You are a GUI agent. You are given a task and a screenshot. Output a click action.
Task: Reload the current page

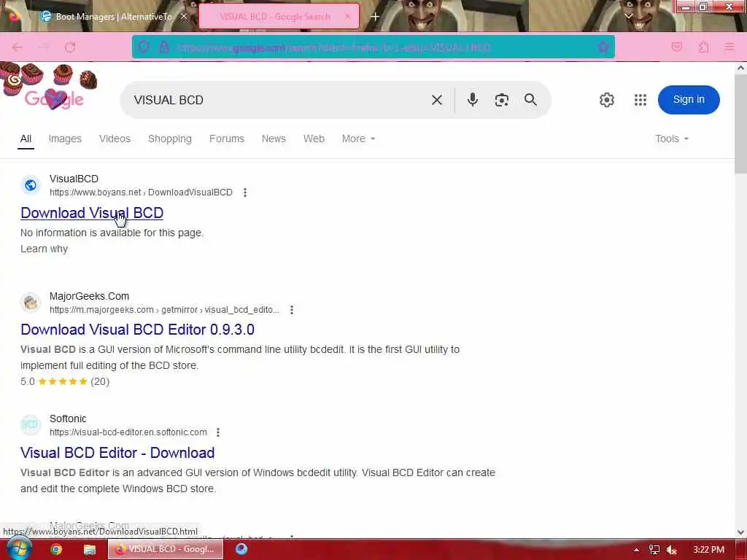click(x=70, y=47)
